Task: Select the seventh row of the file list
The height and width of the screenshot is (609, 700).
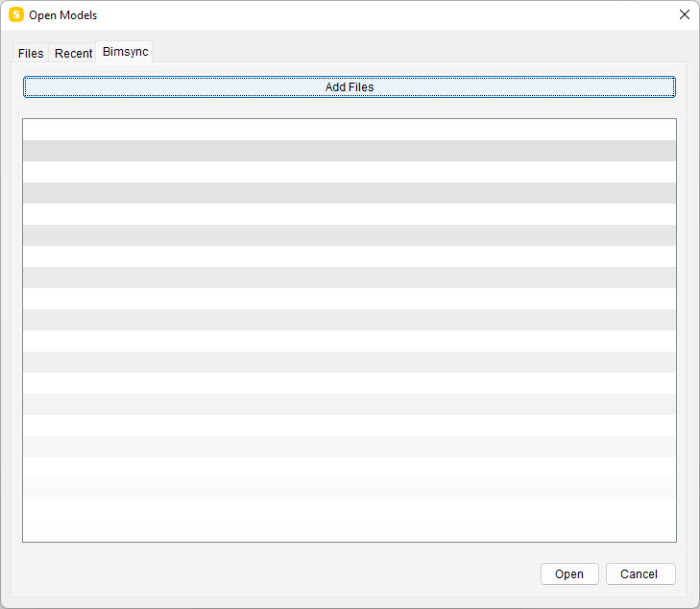Action: pyautogui.click(x=350, y=256)
